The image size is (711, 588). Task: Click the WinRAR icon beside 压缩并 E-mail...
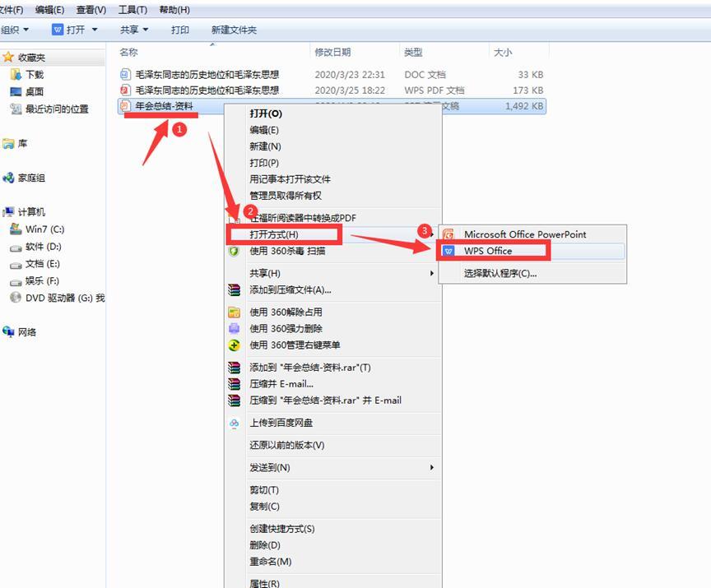234,384
